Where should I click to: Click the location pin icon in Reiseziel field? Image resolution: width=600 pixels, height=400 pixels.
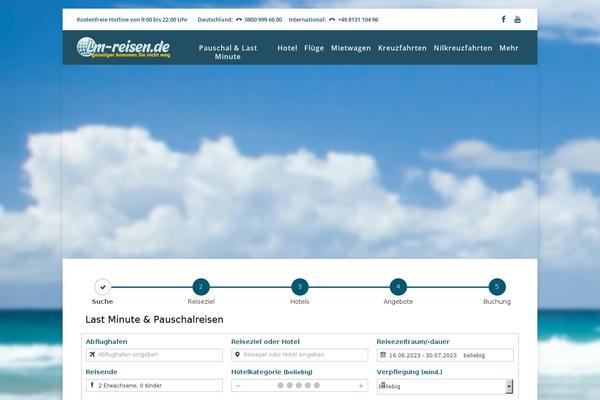pos(237,354)
